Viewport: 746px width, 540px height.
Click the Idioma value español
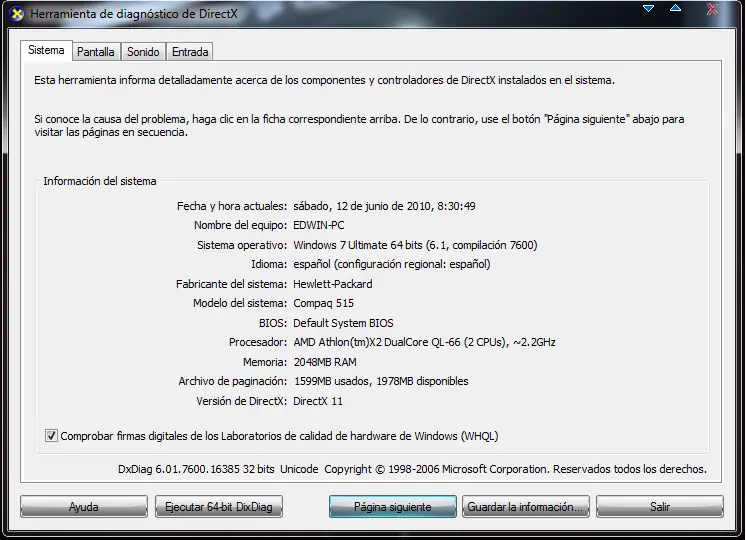tap(392, 264)
